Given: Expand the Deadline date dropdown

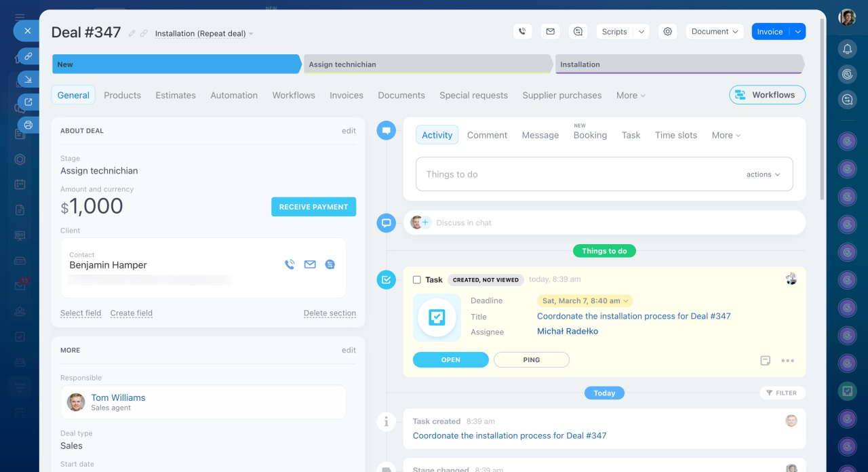Looking at the screenshot, I should click(x=584, y=300).
